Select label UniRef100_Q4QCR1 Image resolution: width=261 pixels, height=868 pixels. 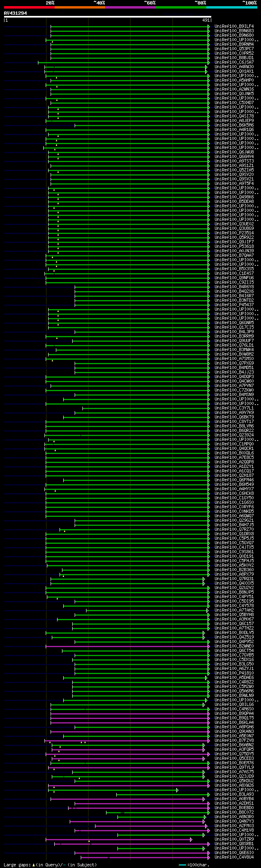coord(234,449)
